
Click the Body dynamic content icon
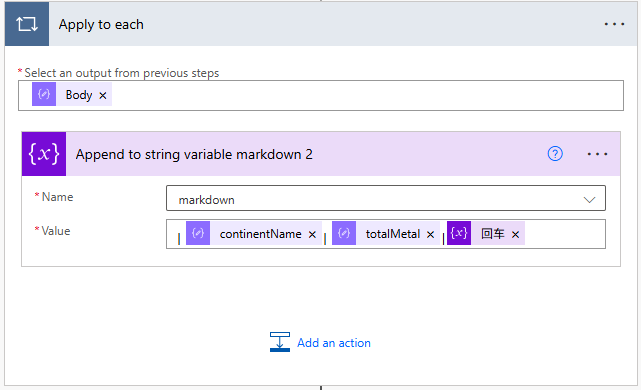pos(44,94)
